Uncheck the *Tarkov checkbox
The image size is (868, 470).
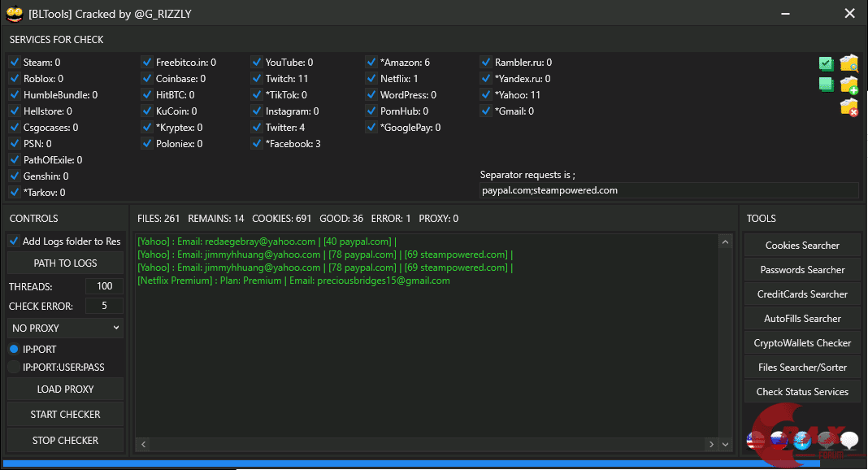click(15, 192)
